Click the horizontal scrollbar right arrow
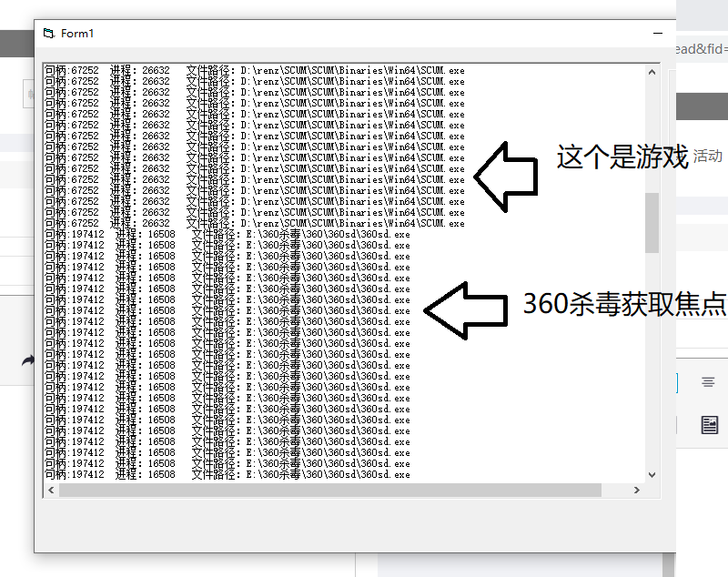 click(639, 489)
